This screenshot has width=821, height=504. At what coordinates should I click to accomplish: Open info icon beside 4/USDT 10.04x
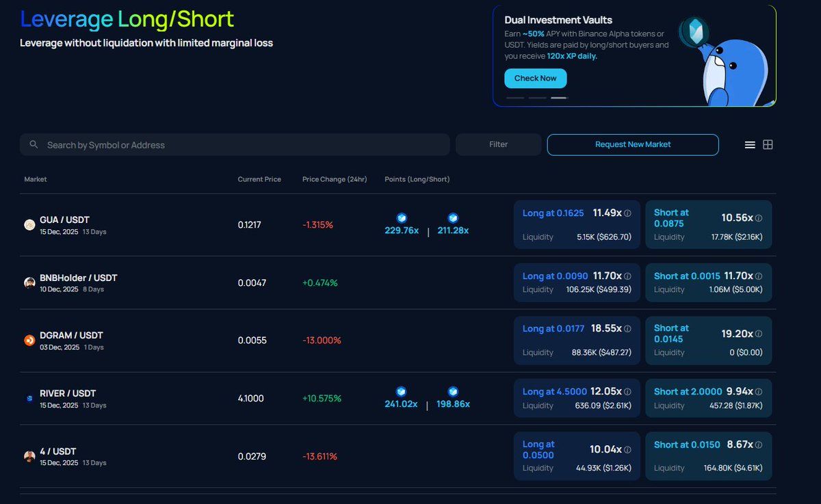(x=628, y=450)
